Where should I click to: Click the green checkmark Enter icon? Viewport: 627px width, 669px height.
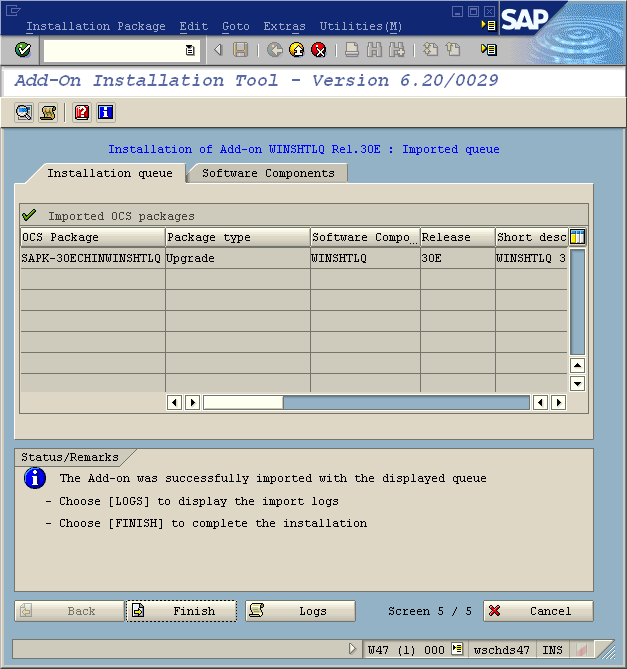[x=23, y=50]
